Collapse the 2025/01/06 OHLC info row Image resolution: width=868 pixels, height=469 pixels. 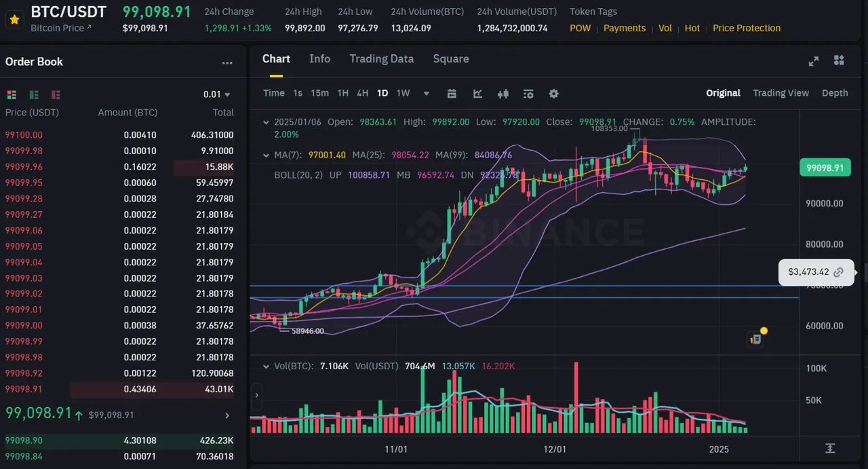(x=266, y=122)
